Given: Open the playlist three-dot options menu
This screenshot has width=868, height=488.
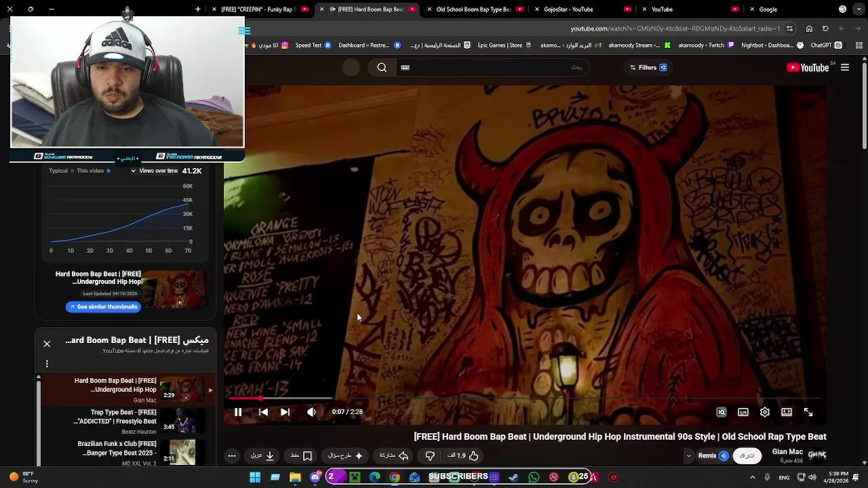Looking at the screenshot, I should coord(47,364).
